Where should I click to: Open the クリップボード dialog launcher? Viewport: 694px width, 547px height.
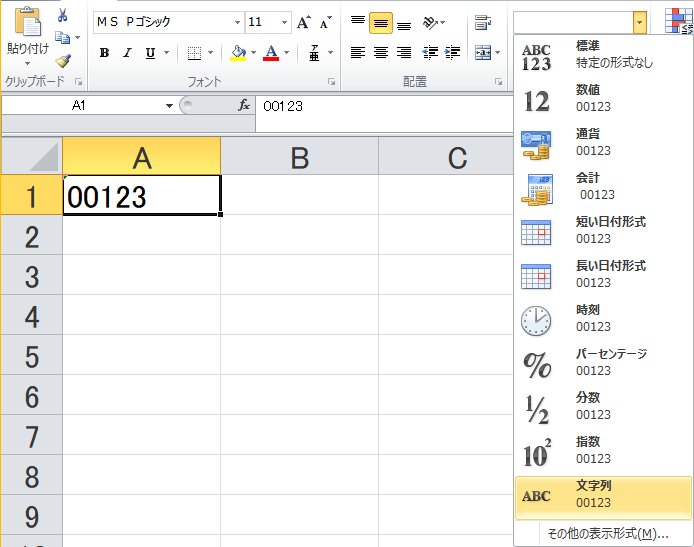click(79, 81)
